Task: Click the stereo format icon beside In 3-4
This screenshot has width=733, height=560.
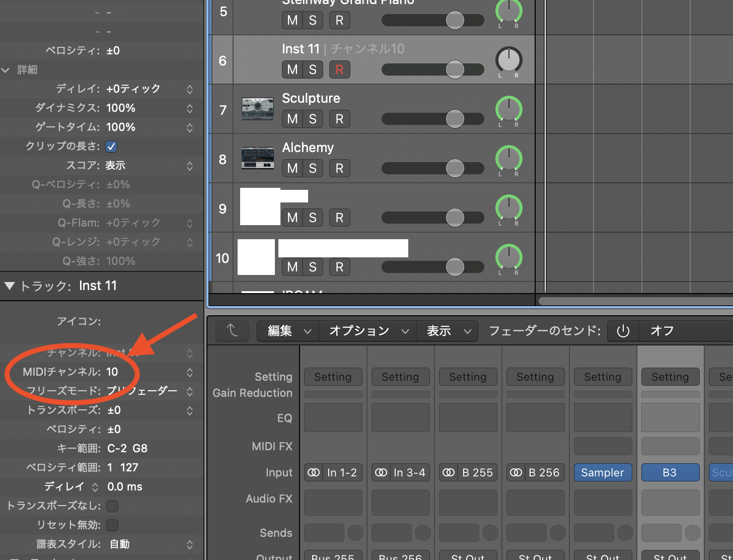Action: click(x=381, y=472)
